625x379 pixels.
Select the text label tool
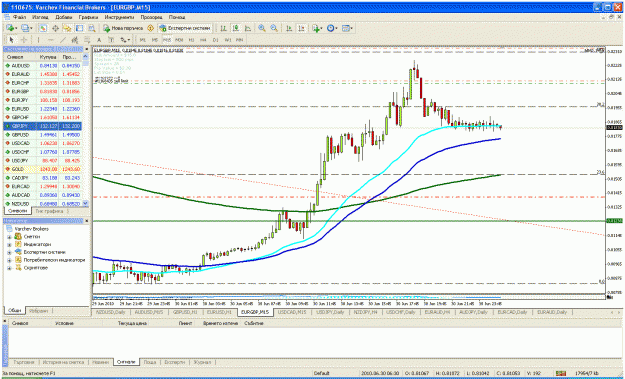111,40
